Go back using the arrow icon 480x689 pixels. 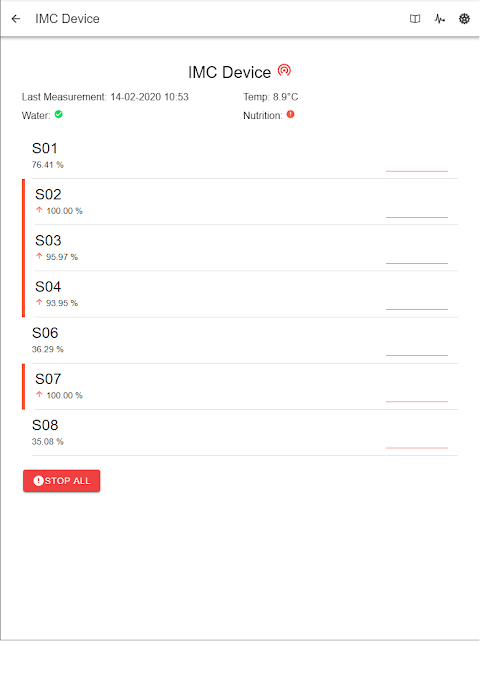16,18
